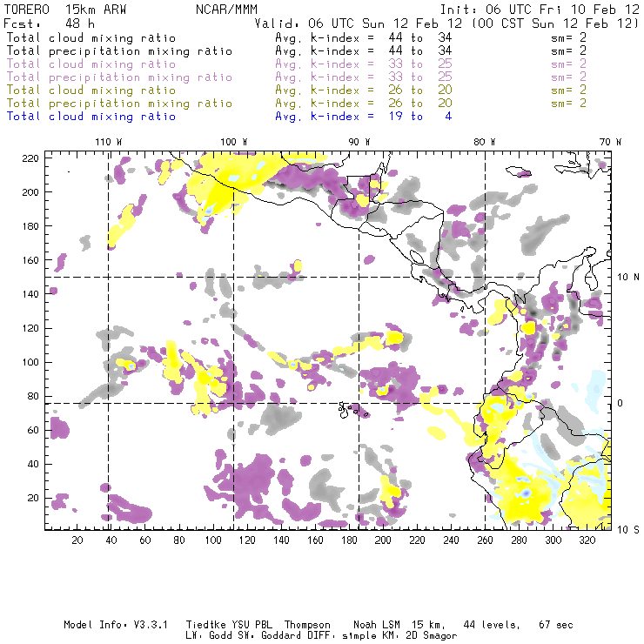Select the "Tiedtke" footer text
The width and height of the screenshot is (644, 644).
click(206, 625)
